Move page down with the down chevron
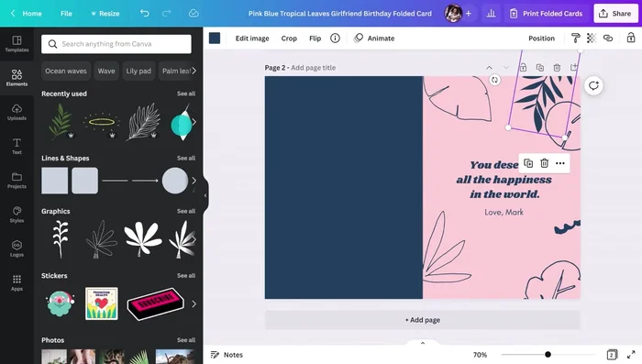This screenshot has height=364, width=642. point(506,68)
